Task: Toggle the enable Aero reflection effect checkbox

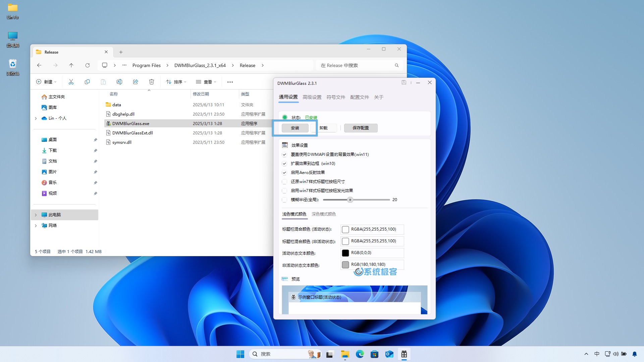Action: pyautogui.click(x=284, y=173)
